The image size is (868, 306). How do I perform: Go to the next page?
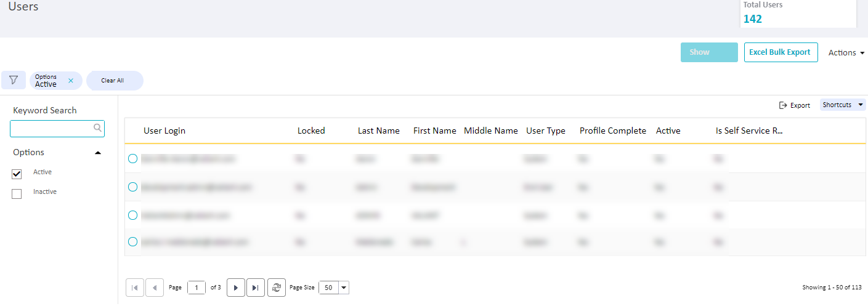236,288
